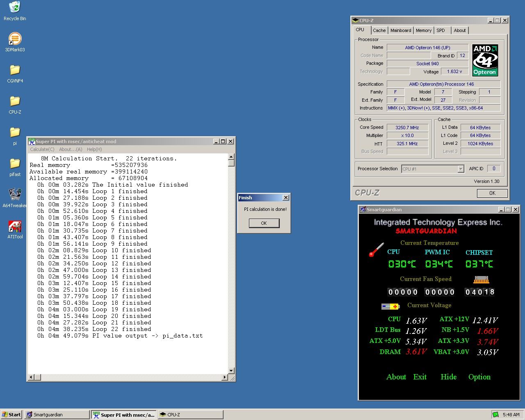Open the pi folder on desktop
525x420 pixels.
[x=15, y=135]
